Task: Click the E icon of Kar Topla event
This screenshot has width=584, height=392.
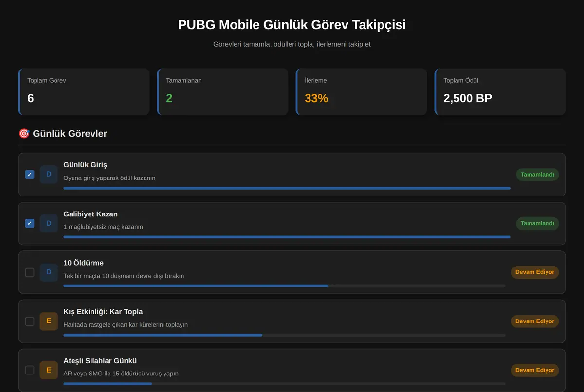Action: pos(49,321)
